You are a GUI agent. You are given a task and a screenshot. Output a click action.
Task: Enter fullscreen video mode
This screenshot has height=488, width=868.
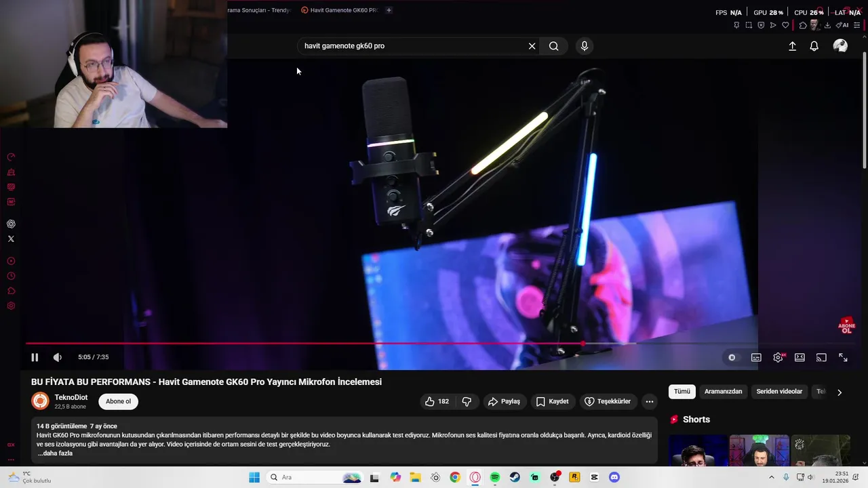[x=843, y=357]
